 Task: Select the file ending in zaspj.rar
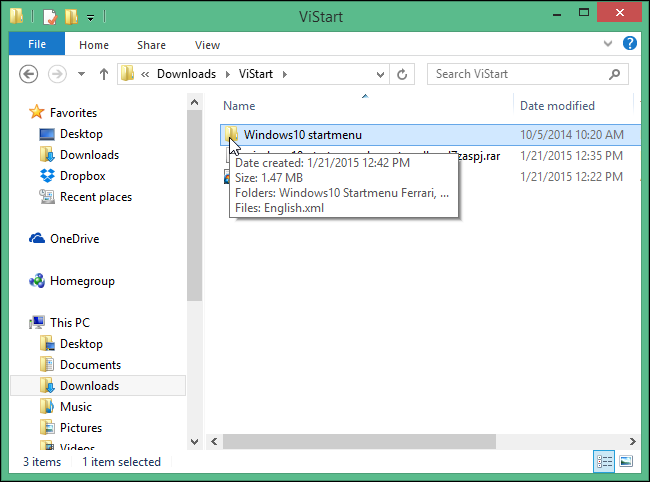pos(479,156)
